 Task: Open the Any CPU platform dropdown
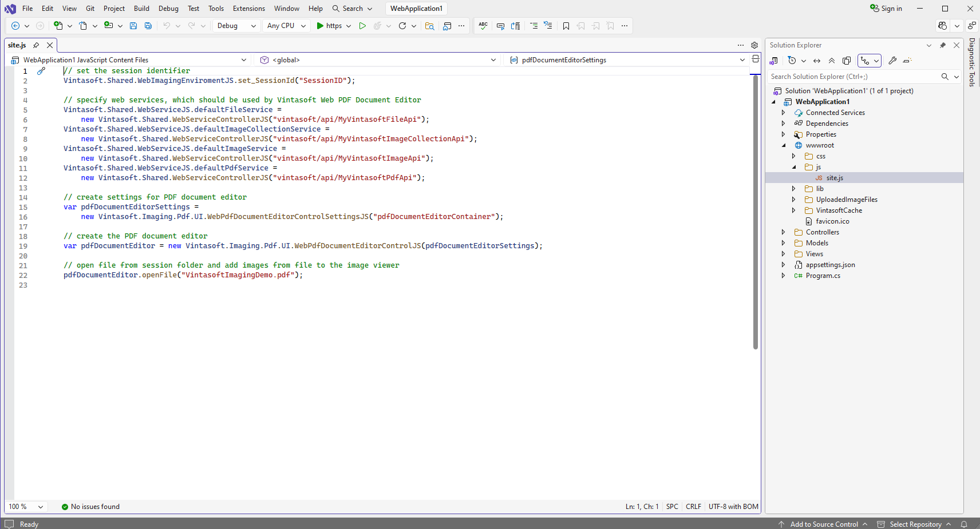(286, 26)
